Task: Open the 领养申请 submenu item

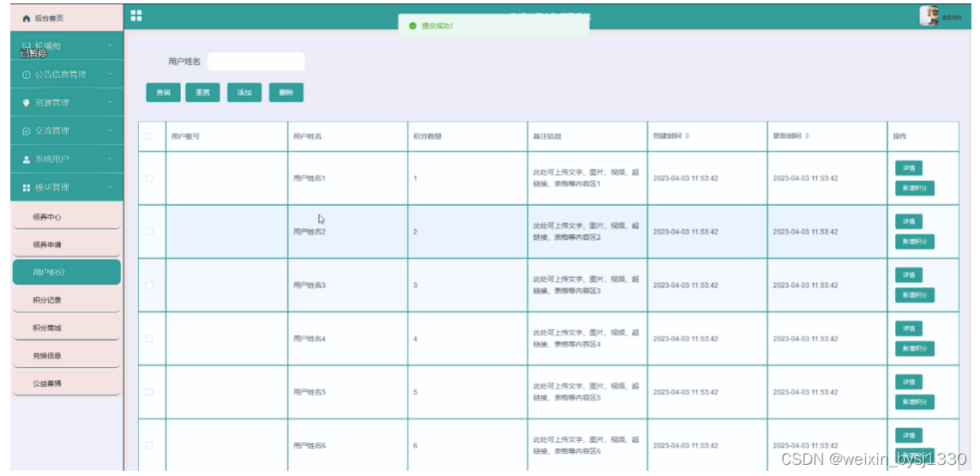Action: (66, 244)
